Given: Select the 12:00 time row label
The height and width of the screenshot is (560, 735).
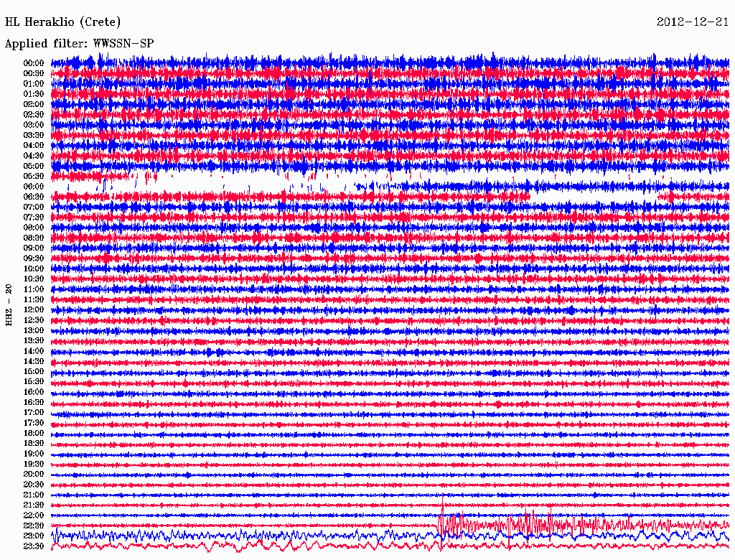Looking at the screenshot, I should coord(34,310).
